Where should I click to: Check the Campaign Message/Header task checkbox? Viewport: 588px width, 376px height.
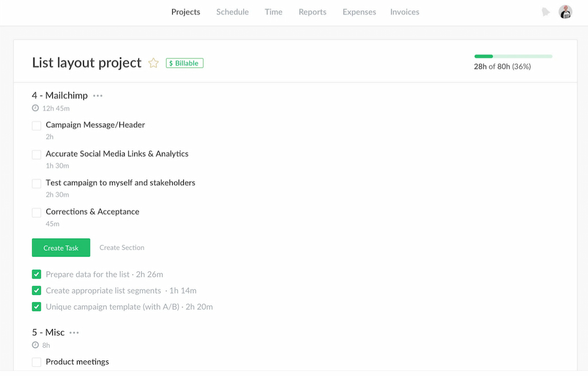point(36,125)
